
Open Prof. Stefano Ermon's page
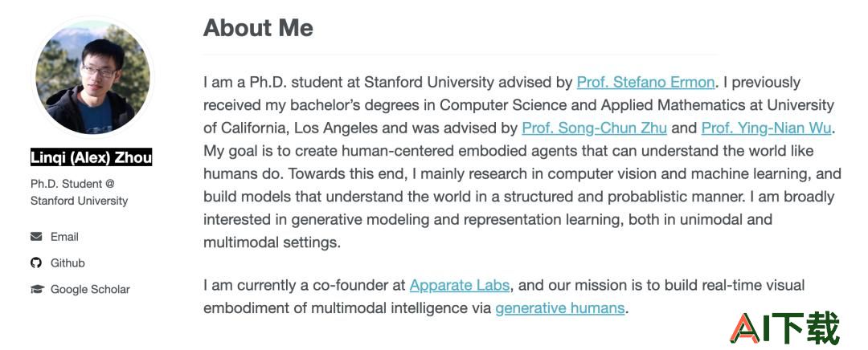point(645,83)
